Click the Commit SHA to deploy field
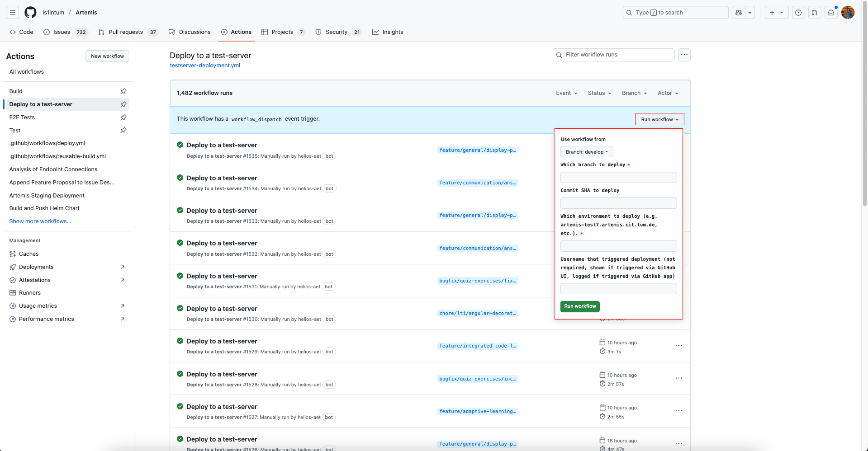868x451 pixels. point(619,203)
